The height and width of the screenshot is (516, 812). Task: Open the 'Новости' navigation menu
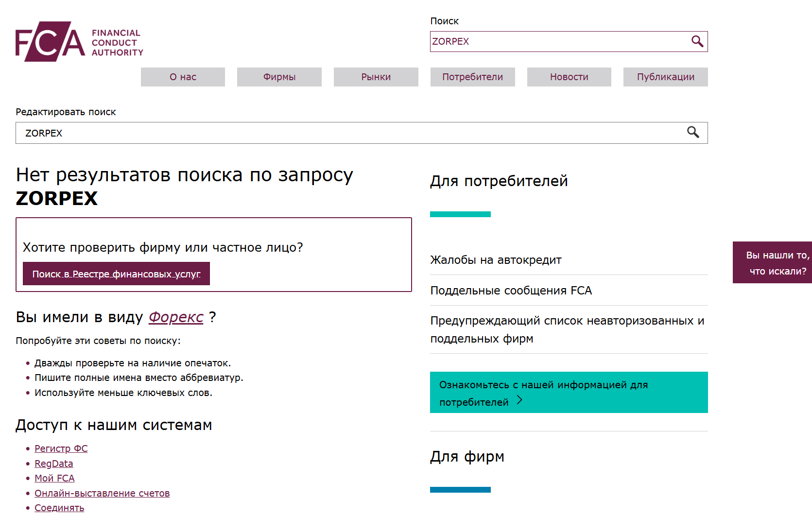coord(569,77)
